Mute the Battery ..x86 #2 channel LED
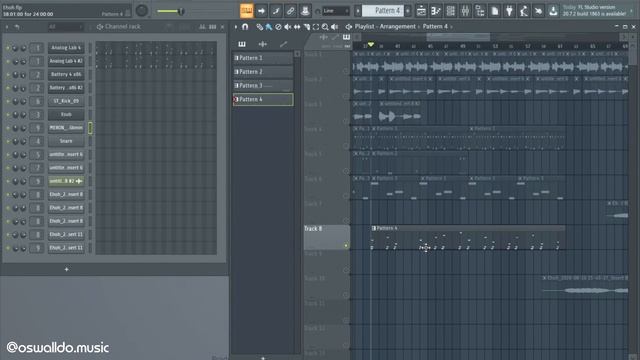 coord(8,88)
